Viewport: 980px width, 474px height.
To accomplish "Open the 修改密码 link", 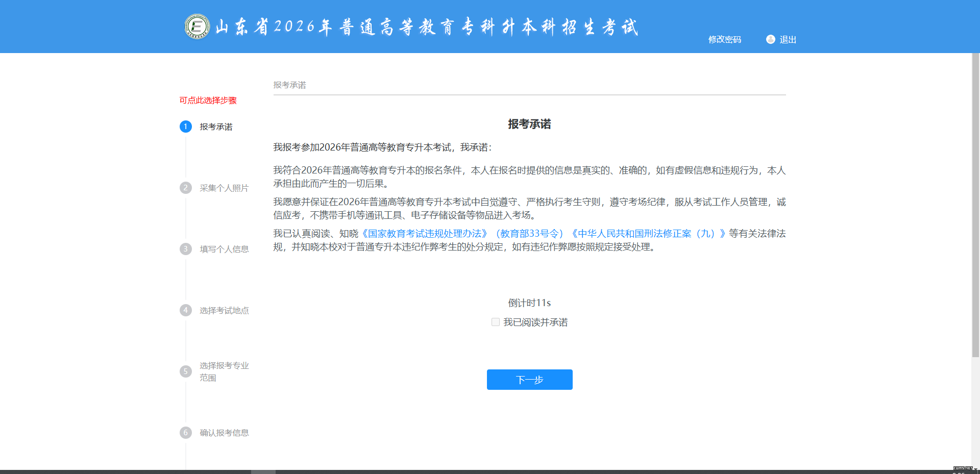I will point(724,39).
